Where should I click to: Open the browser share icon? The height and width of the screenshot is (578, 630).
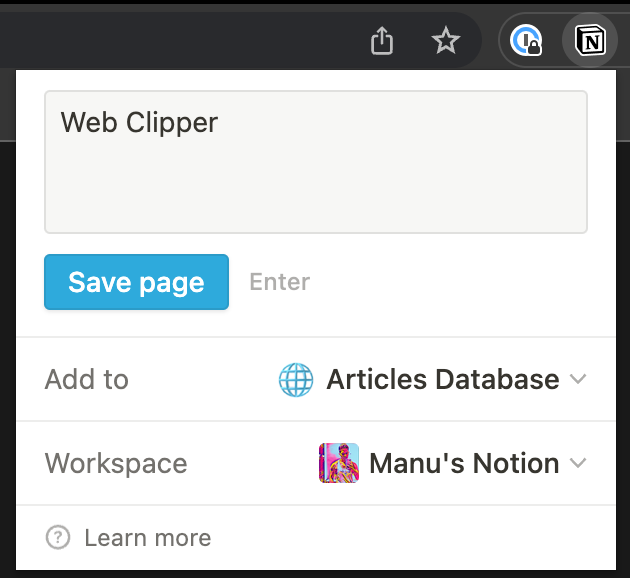click(x=382, y=41)
